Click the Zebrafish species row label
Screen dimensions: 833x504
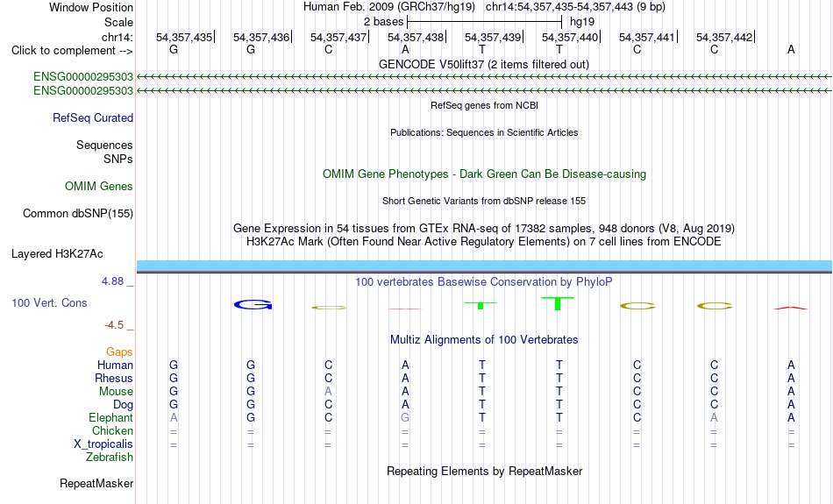pyautogui.click(x=110, y=458)
